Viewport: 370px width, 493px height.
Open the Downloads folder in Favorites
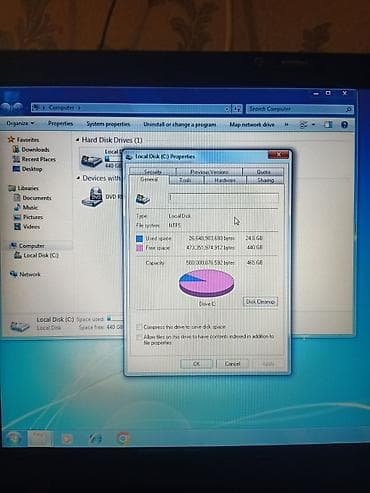pos(35,150)
